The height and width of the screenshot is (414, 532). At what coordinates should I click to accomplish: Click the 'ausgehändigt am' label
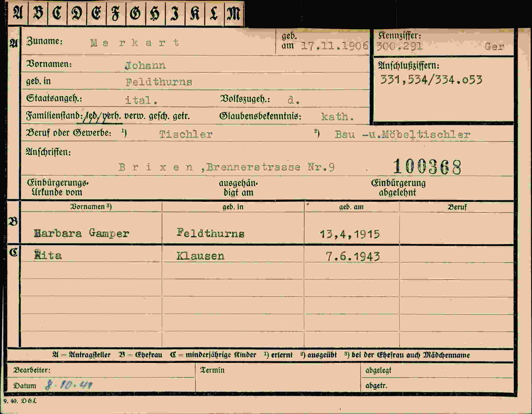[238, 188]
